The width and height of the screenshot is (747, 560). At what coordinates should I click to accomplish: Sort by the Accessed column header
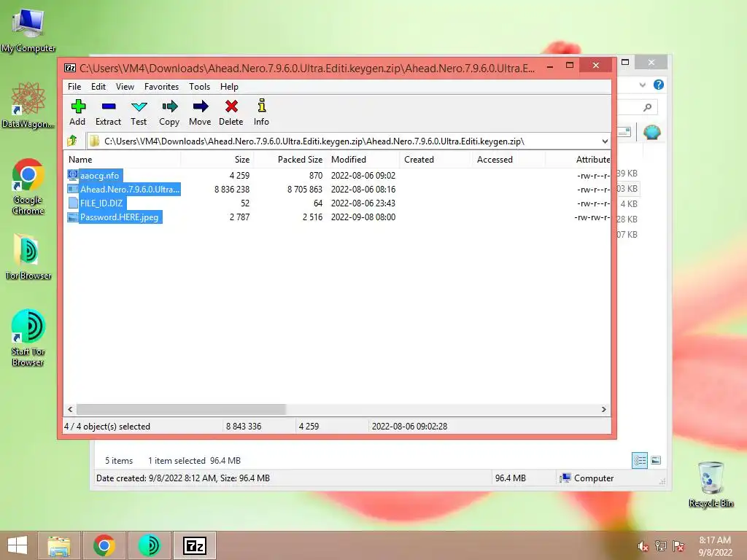[x=495, y=160]
